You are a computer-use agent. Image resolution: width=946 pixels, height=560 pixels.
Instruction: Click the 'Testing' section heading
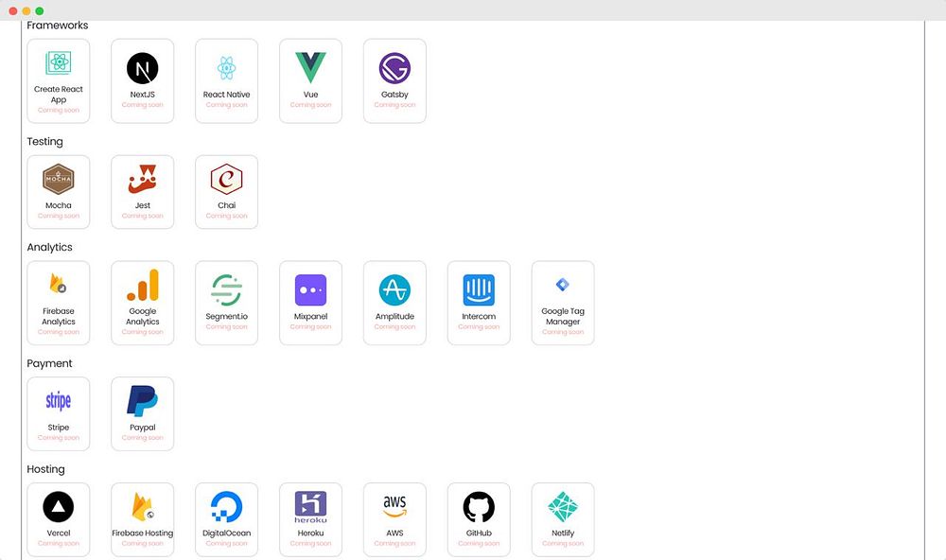tap(44, 141)
